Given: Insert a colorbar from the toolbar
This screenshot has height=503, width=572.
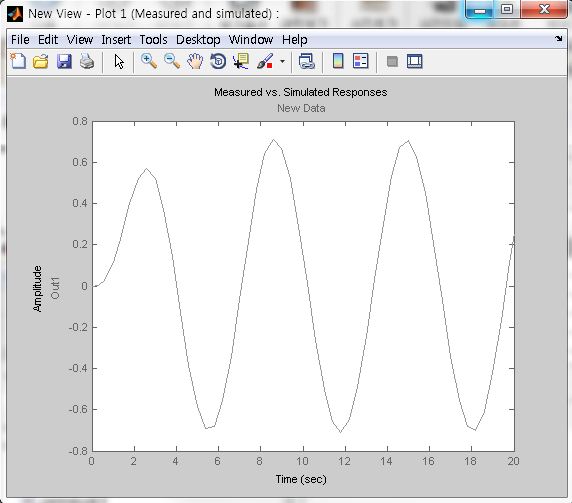Looking at the screenshot, I should pos(338,61).
